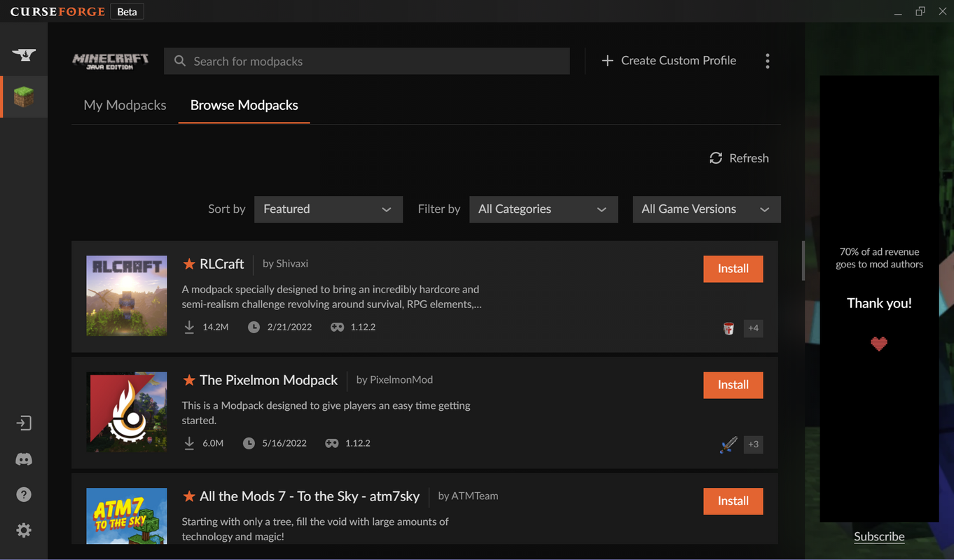This screenshot has width=954, height=560.
Task: Open the ATM7 To the Sky thumbnail
Action: click(127, 516)
